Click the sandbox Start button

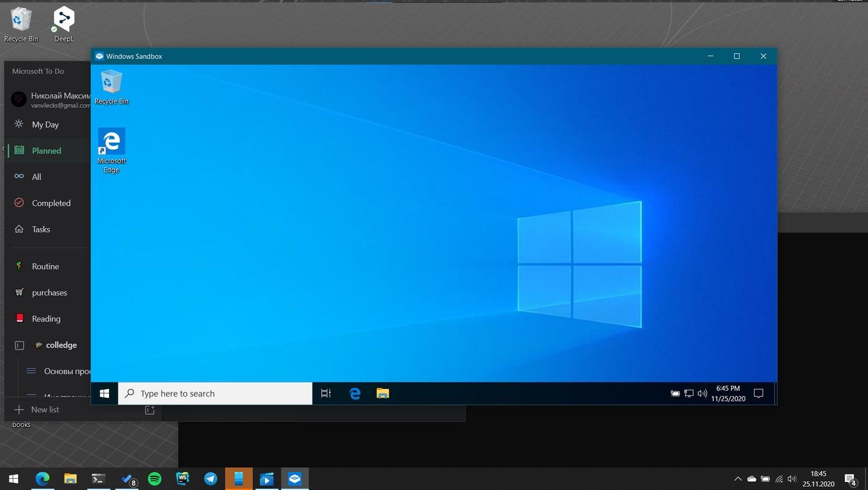pos(105,393)
